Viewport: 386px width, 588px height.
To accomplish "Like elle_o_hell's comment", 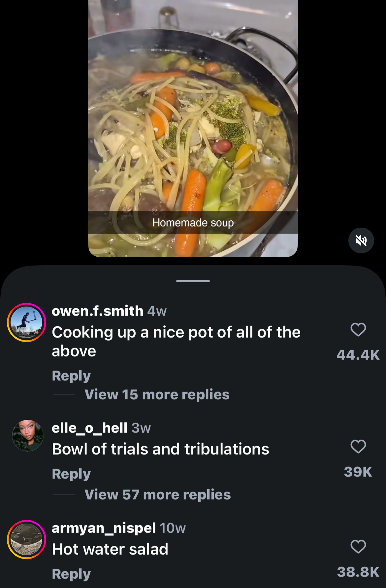I will [358, 447].
